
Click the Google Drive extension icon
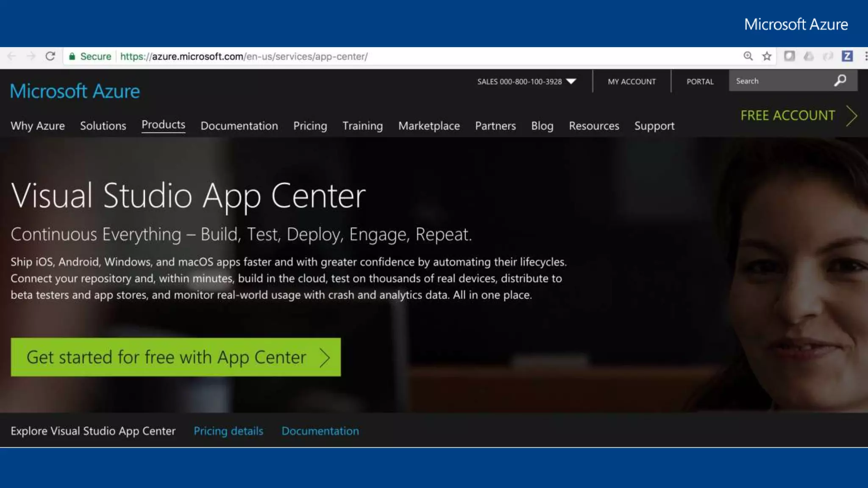pyautogui.click(x=809, y=56)
